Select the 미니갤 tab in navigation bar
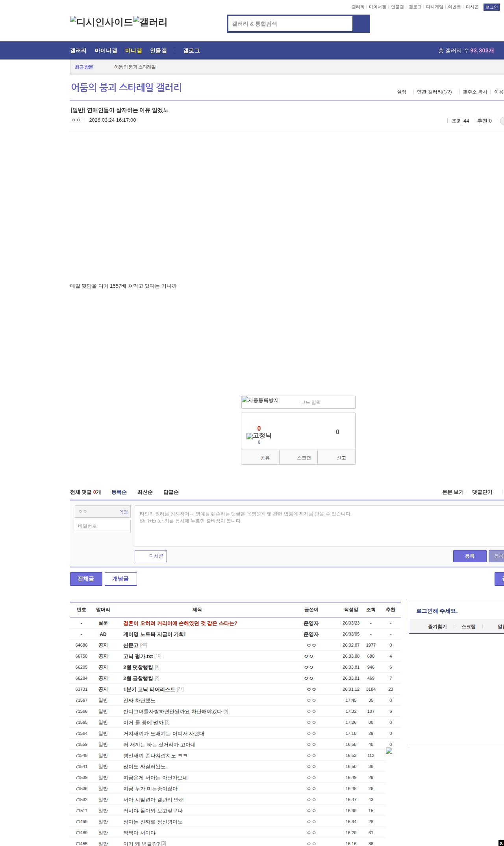This screenshot has height=846, width=504. point(133,50)
